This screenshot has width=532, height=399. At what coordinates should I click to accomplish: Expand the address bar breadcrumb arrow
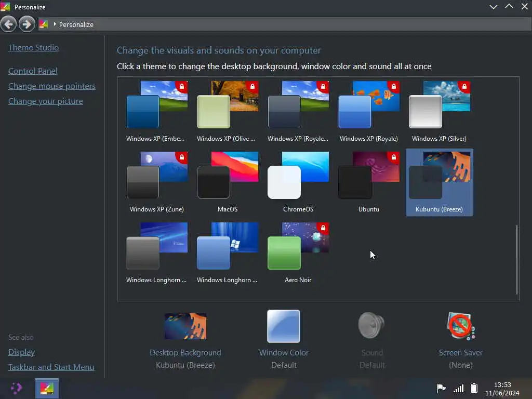pos(55,24)
